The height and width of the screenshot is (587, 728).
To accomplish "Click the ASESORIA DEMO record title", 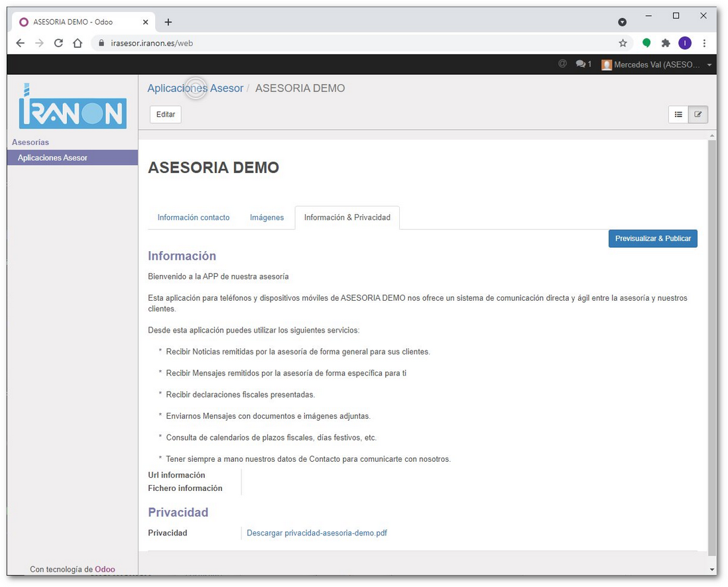I will coord(213,167).
